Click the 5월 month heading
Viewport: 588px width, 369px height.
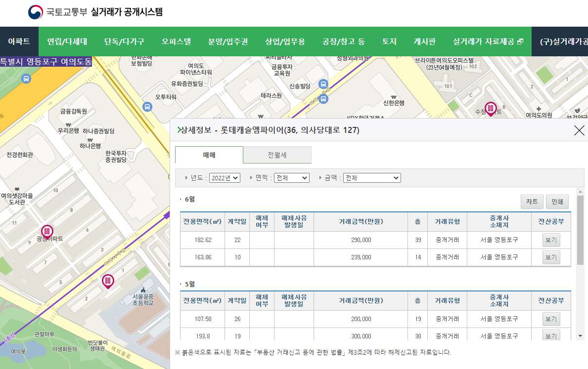coord(190,284)
